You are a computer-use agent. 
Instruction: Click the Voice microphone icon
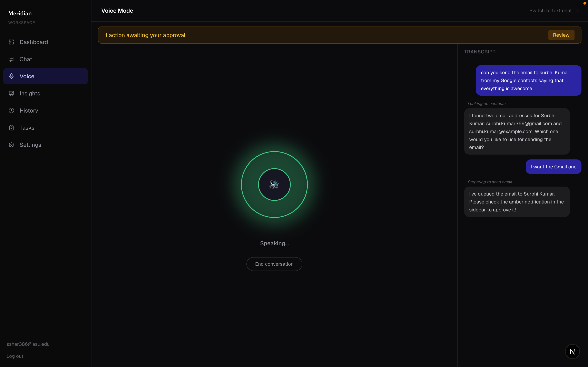[x=11, y=76]
